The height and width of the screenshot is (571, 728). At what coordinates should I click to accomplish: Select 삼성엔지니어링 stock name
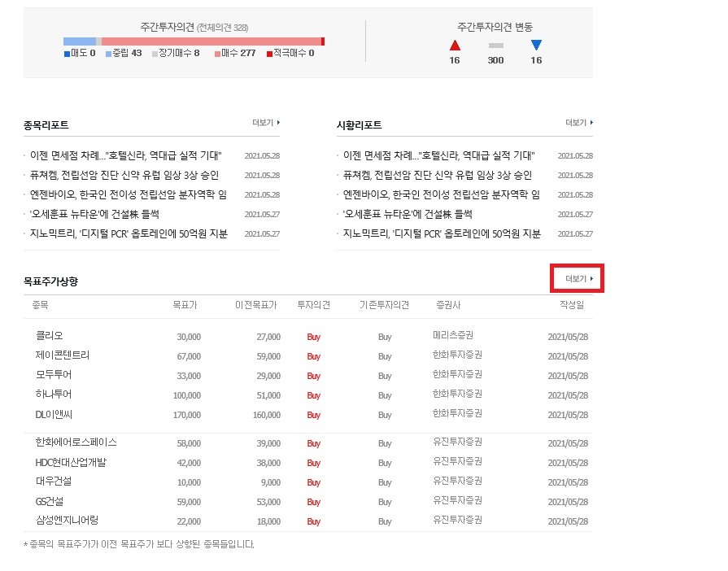click(67, 521)
